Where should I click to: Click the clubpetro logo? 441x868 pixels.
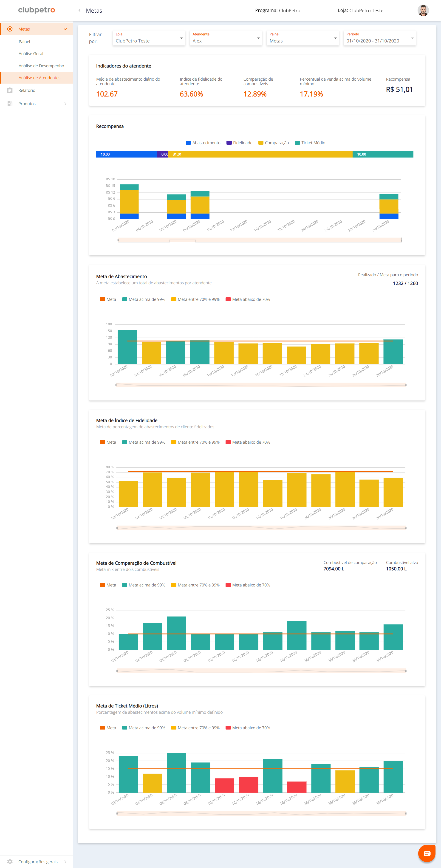(x=37, y=10)
